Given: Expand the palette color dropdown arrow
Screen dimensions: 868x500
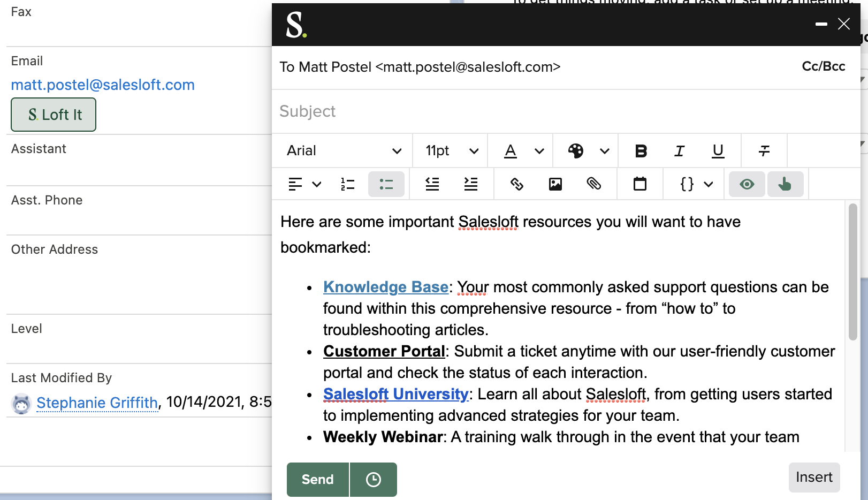Looking at the screenshot, I should [x=605, y=151].
